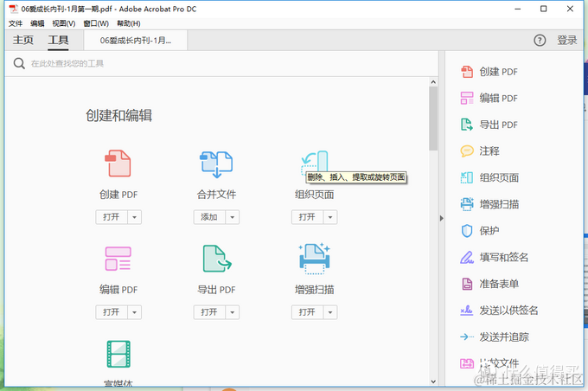588x391 pixels.
Task: Open dropdown arrow beside 编辑 PDF 打开 button
Action: coord(135,312)
